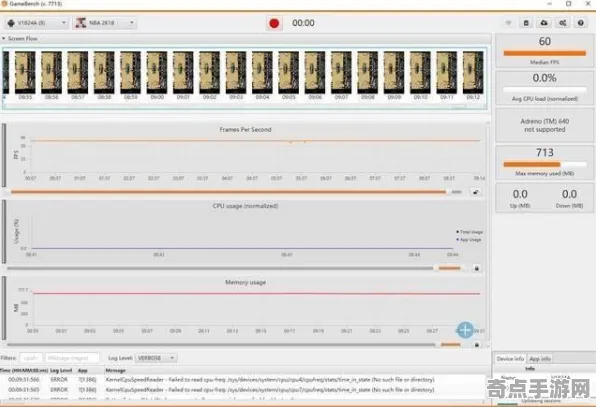Open the Log Level VERBOSE dropdown
This screenshot has height=407, width=596.
point(156,358)
